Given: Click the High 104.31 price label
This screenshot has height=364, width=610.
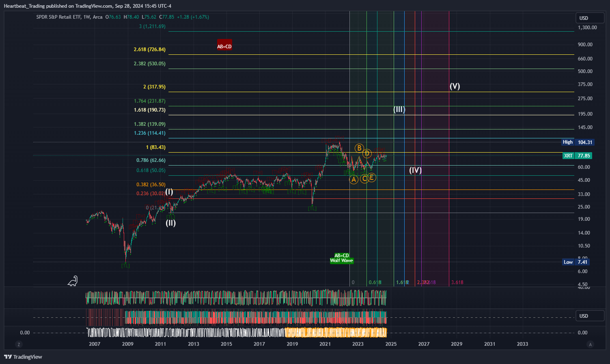Looking at the screenshot, I should click(x=578, y=142).
